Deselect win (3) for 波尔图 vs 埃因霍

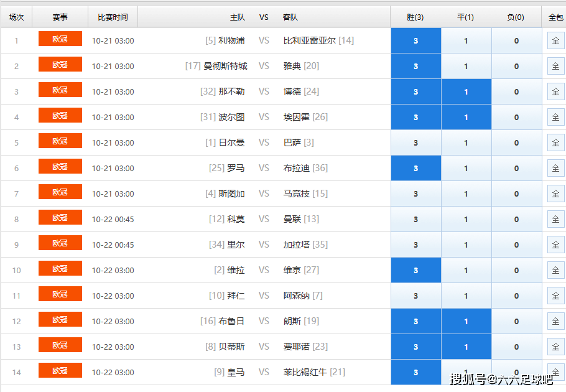tap(416, 118)
